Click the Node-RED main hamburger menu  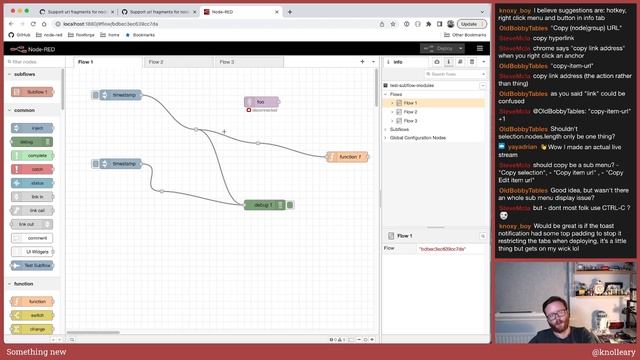(x=480, y=49)
